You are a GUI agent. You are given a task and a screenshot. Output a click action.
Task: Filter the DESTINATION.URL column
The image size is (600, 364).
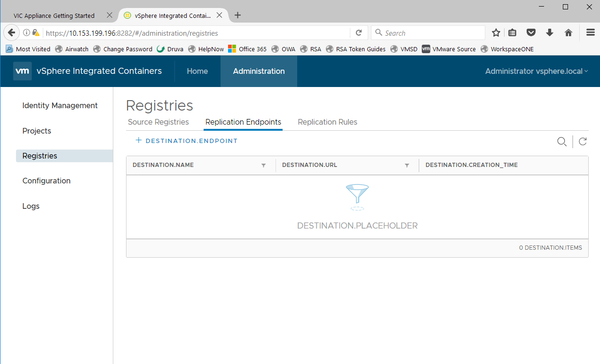pos(407,166)
